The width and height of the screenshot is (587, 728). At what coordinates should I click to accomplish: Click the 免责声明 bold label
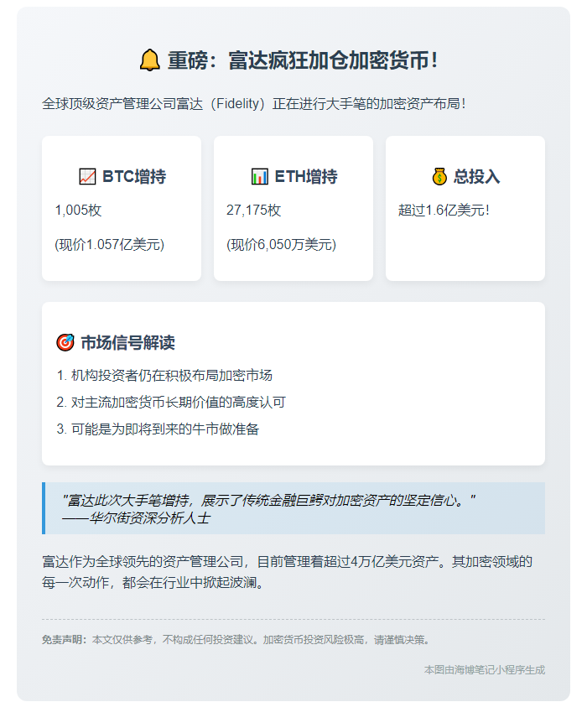point(65,640)
